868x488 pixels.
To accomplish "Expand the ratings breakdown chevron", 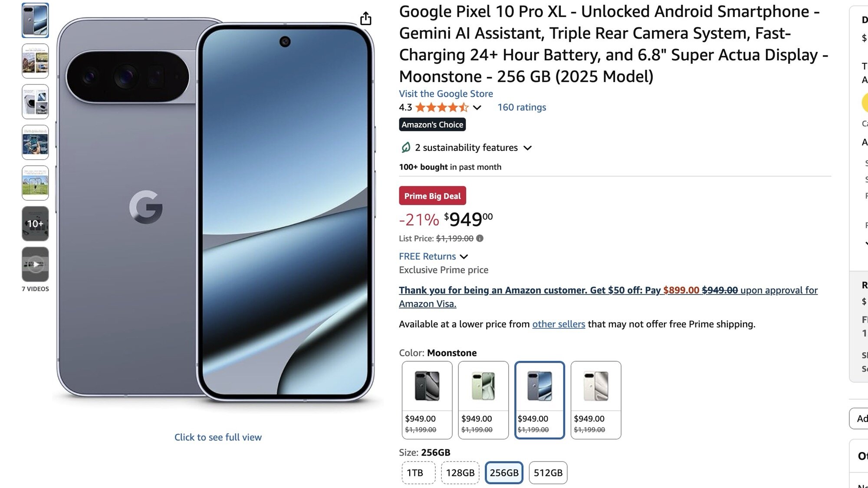I will [477, 107].
